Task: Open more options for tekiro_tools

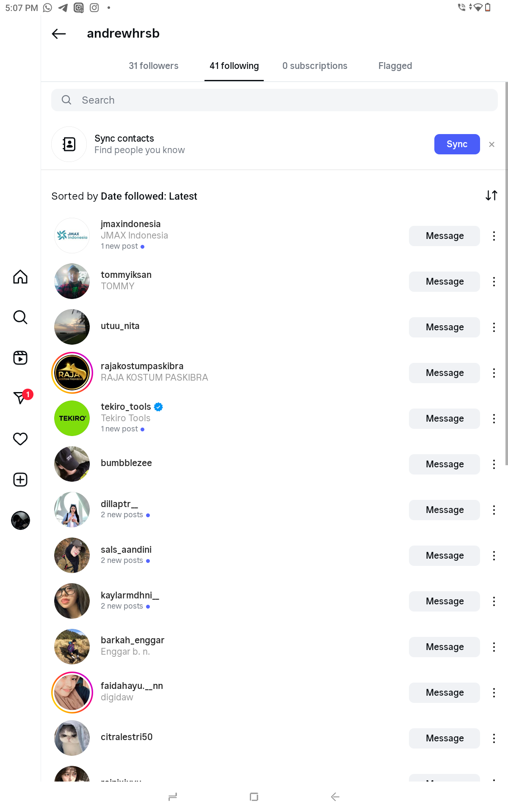Action: (494, 419)
